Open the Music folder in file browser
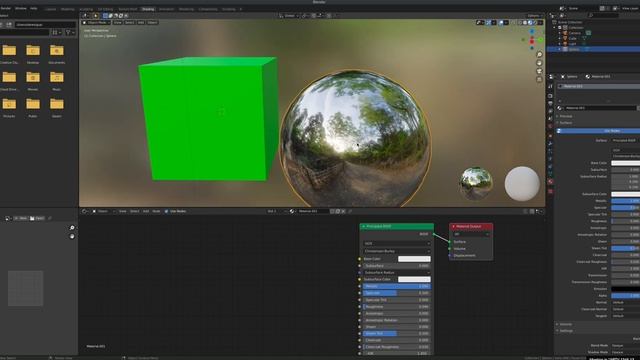Image resolution: width=640 pixels, height=360 pixels. point(57,80)
